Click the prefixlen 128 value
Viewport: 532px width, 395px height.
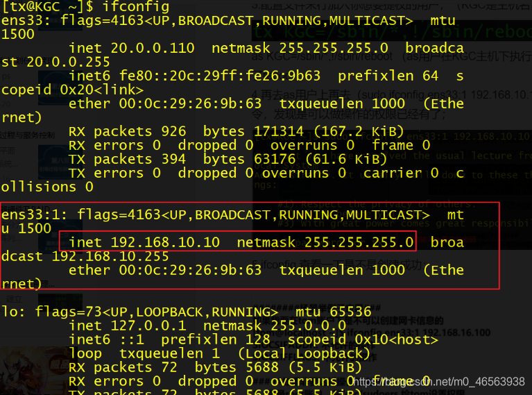click(216, 339)
